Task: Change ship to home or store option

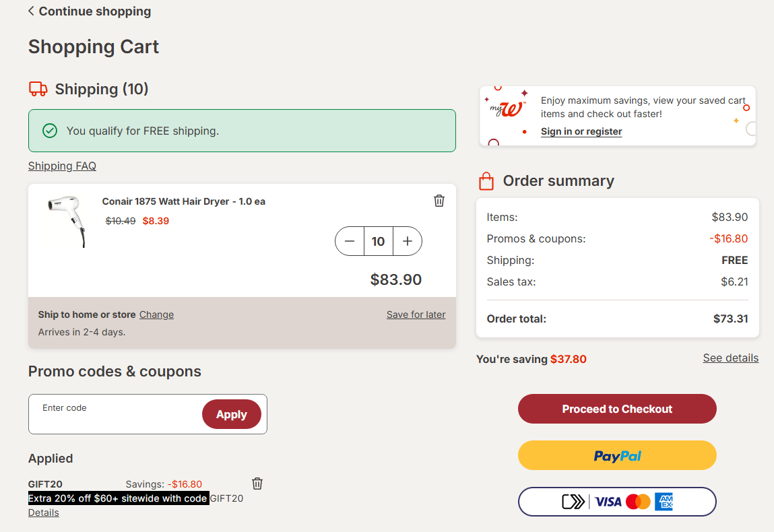Action: [156, 314]
